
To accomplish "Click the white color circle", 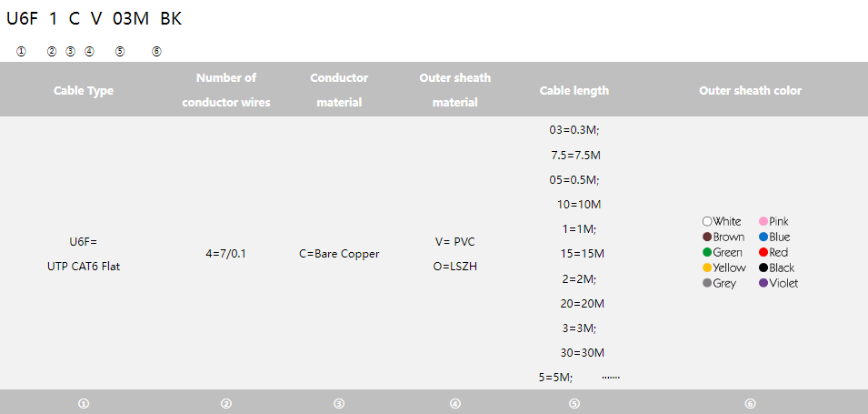I will click(x=707, y=221).
